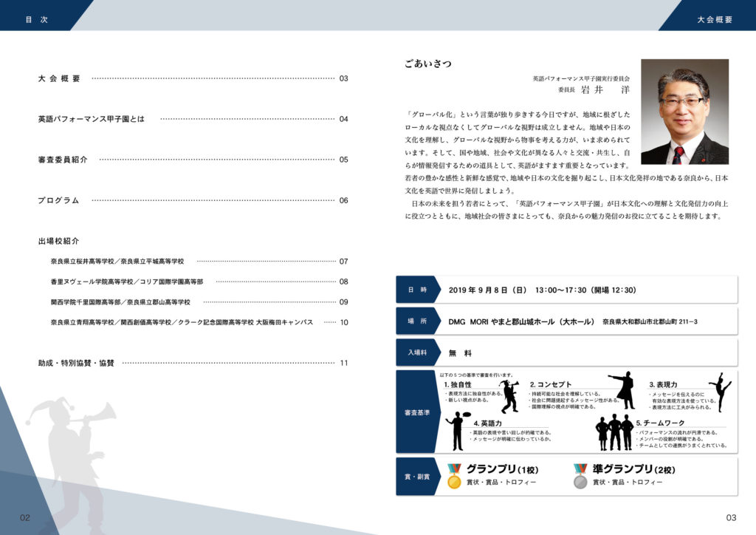Click the address 奈良県大和郡山市北郡山町 211-3
This screenshot has height=535, width=756.
[x=650, y=321]
